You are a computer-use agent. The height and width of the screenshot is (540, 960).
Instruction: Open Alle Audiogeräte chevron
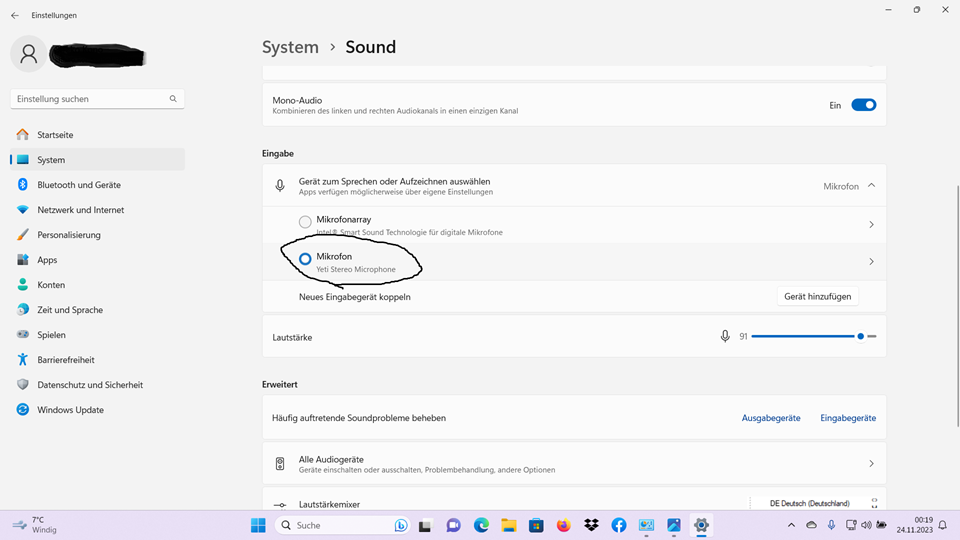pyautogui.click(x=871, y=464)
